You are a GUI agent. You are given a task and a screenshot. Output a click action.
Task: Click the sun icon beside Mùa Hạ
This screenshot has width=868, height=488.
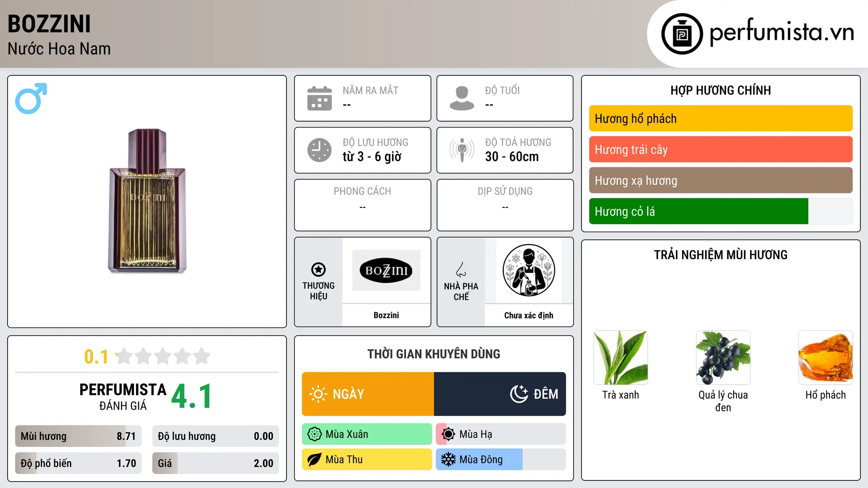coord(448,434)
